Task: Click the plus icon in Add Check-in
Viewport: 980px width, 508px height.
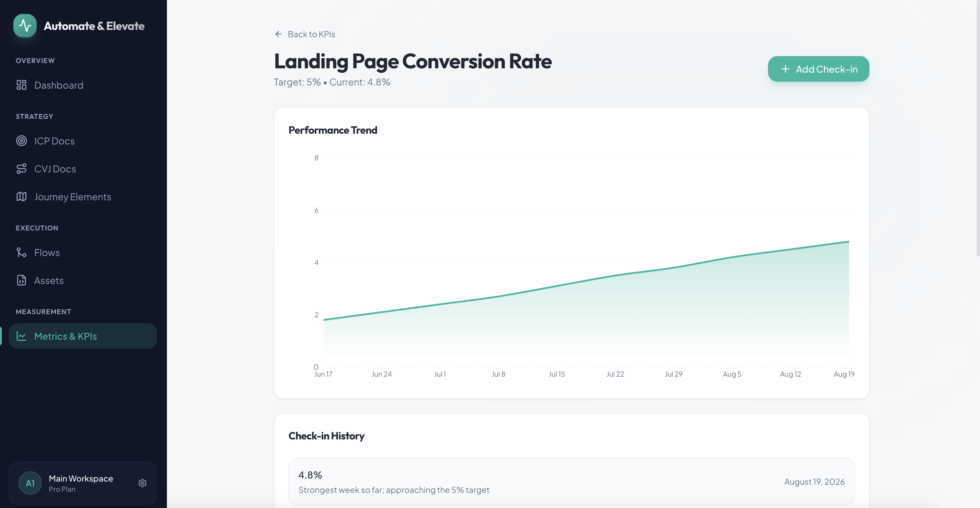Action: click(x=785, y=69)
